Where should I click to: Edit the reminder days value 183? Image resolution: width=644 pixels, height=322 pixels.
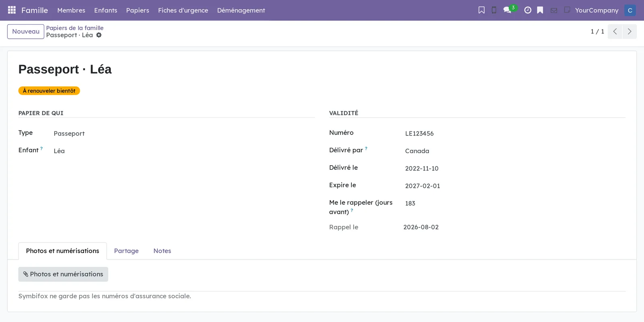coord(515,203)
